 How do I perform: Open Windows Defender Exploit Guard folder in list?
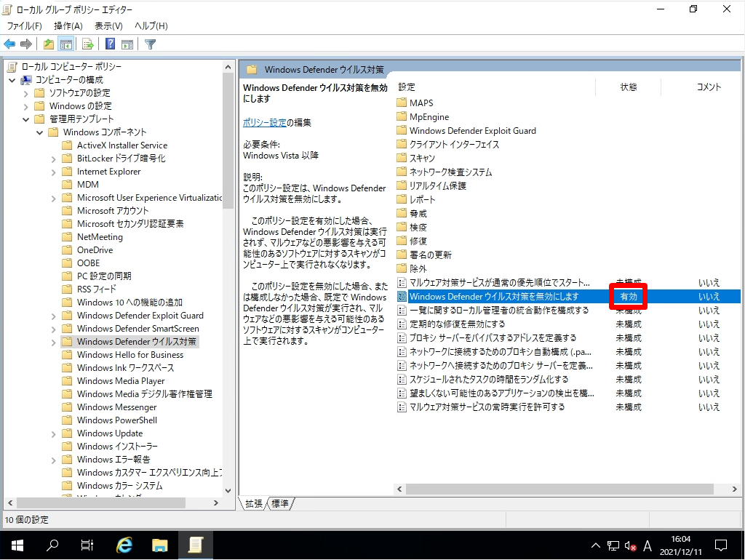[466, 131]
